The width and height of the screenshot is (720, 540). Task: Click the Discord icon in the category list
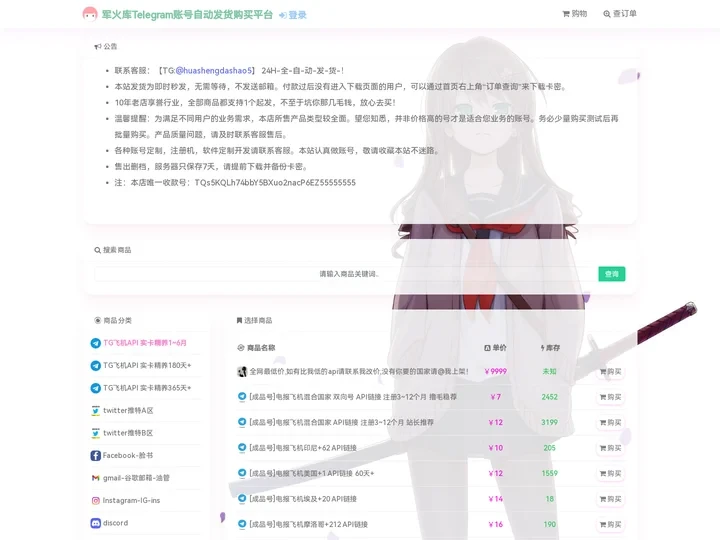pos(96,523)
